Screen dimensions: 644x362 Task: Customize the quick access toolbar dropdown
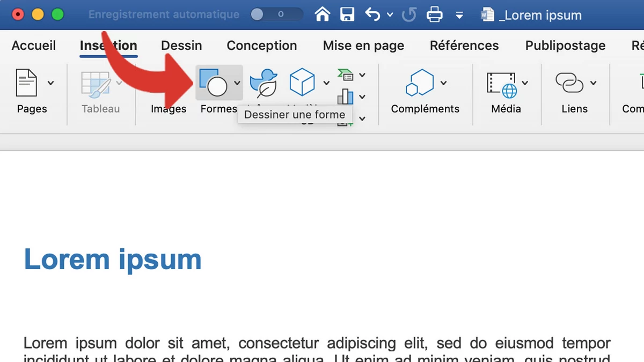459,15
